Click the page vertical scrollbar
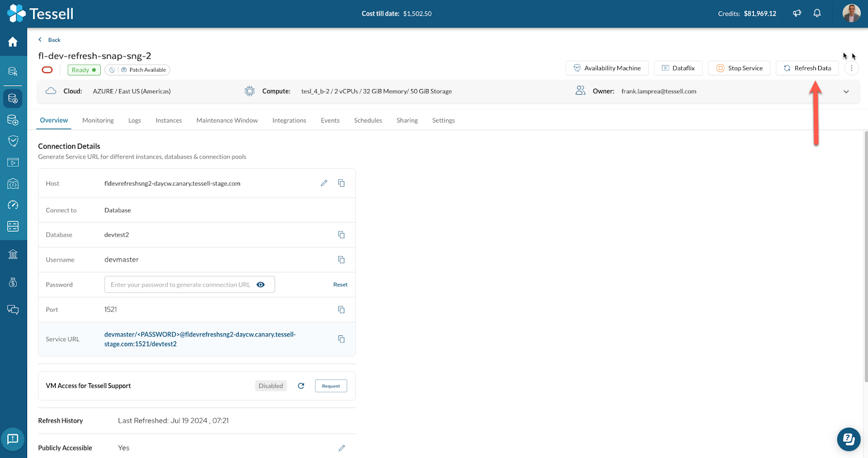868x458 pixels. pyautogui.click(x=865, y=256)
